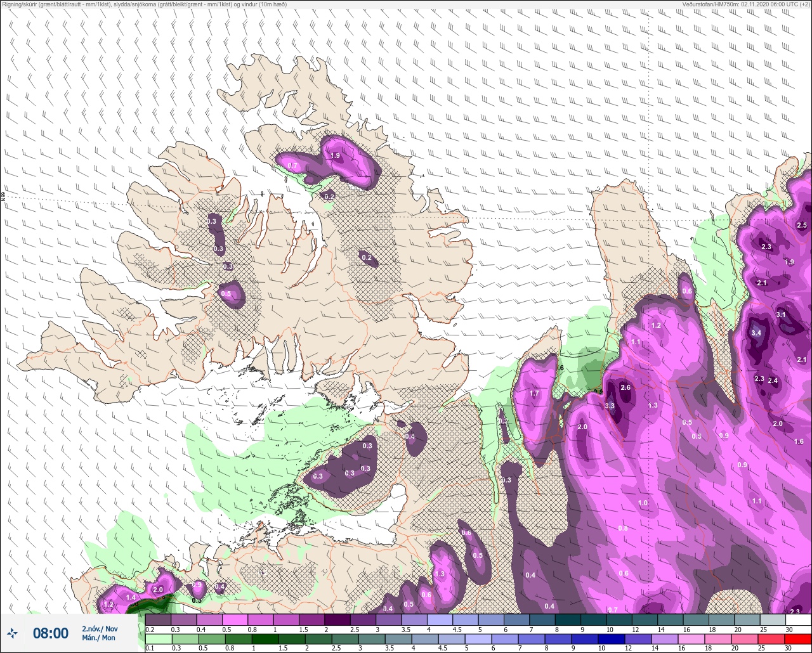This screenshot has width=812, height=653.
Task: Select the light green 0.1–0.3 rain legend swatch
Action: pos(158,639)
